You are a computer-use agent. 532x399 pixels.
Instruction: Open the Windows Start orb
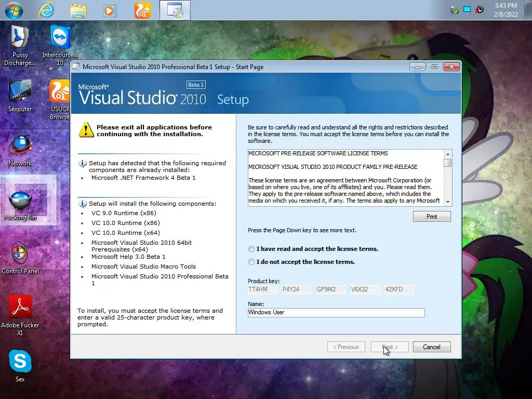point(14,10)
